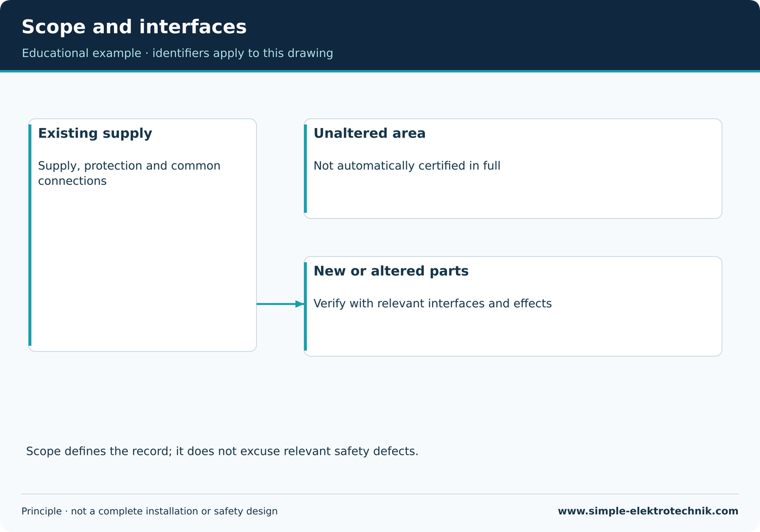Select the subtitle 'Educational example · identifiers apply to this drawing'
This screenshot has height=532, width=760.
coord(177,53)
